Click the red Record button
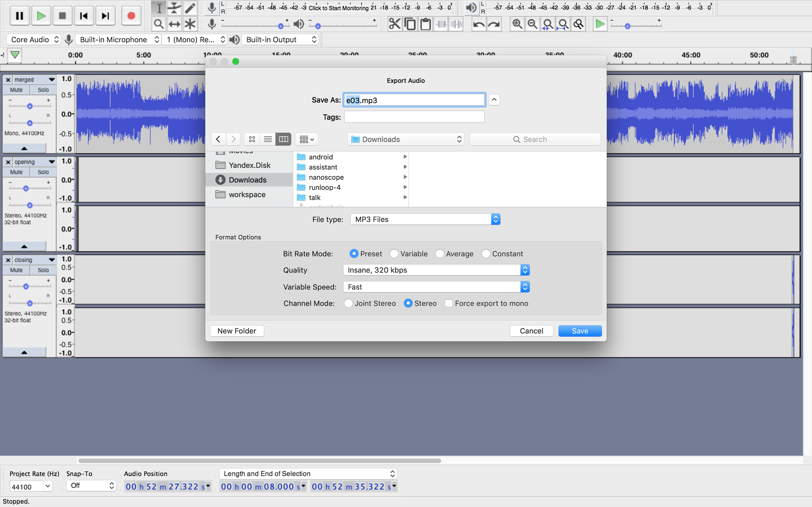This screenshot has height=507, width=812. pos(131,16)
